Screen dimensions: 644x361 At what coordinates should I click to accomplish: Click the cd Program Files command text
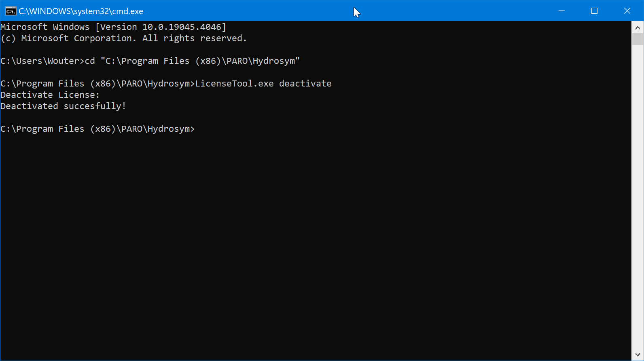(x=194, y=61)
